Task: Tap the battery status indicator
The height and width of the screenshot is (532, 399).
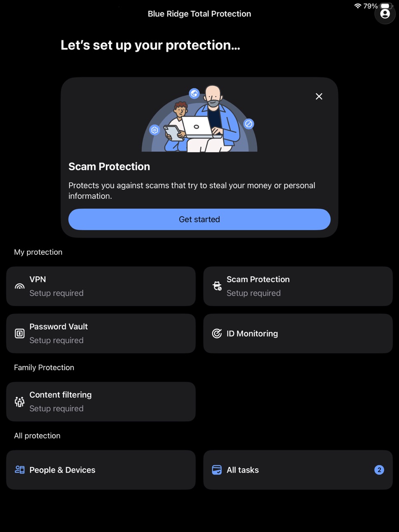Action: (x=385, y=6)
